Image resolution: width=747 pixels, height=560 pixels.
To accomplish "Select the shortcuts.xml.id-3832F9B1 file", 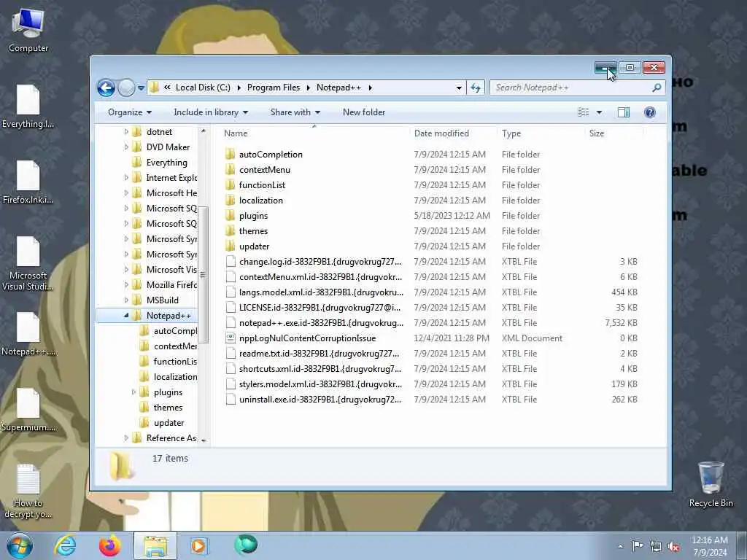I will [x=320, y=368].
